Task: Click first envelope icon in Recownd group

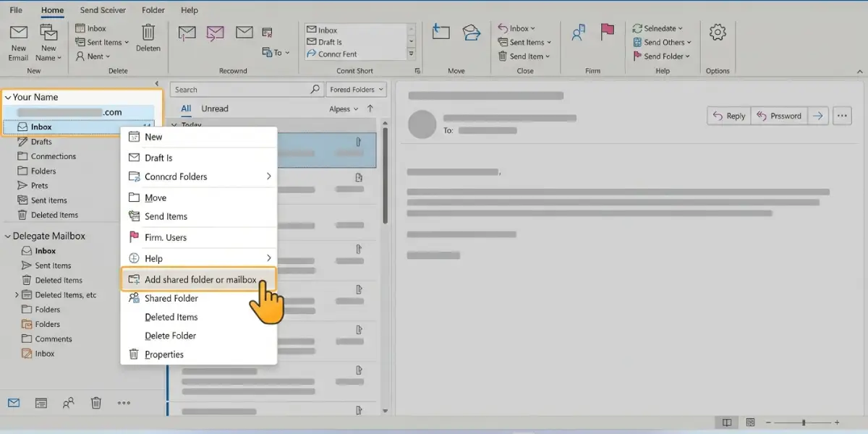Action: (187, 33)
